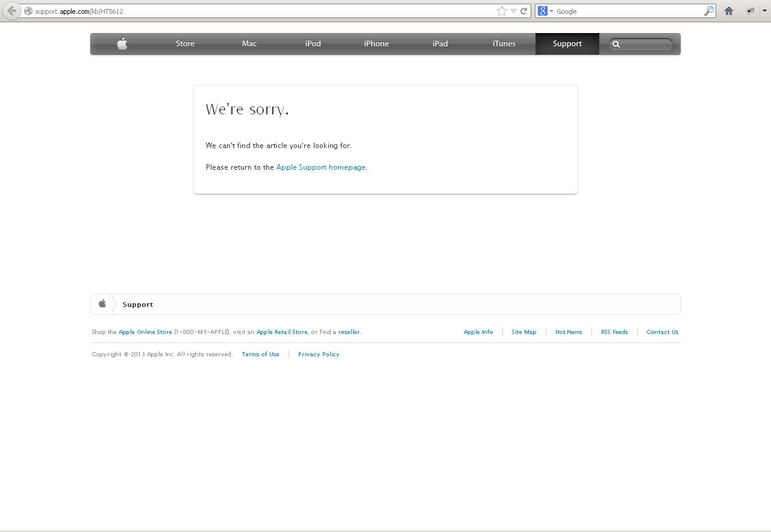
Task: Click the Support breadcrumb label
Action: tap(138, 305)
